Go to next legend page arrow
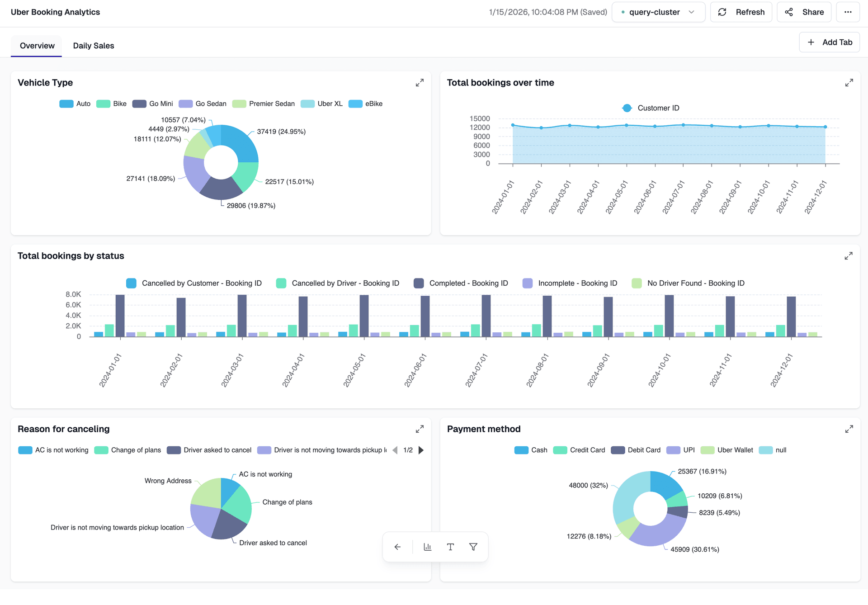 [421, 450]
